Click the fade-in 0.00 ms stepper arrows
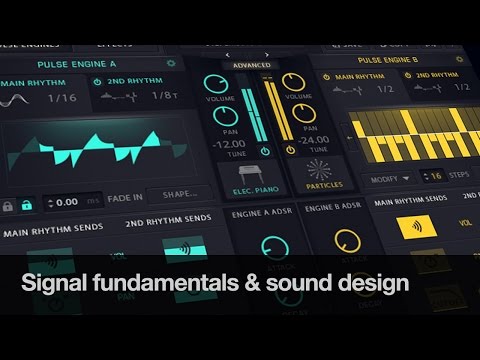 [51, 203]
